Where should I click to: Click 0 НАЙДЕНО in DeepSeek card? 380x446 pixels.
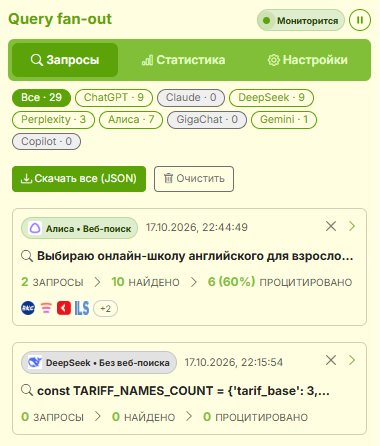coord(143,417)
